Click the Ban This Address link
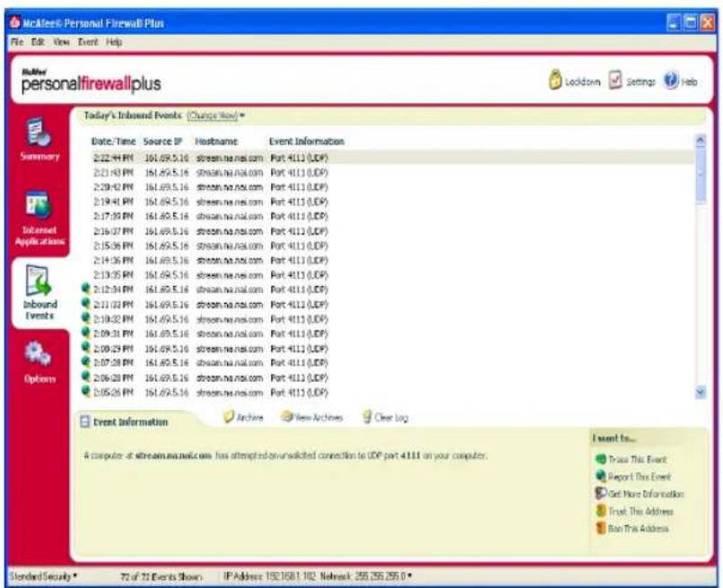 [638, 528]
